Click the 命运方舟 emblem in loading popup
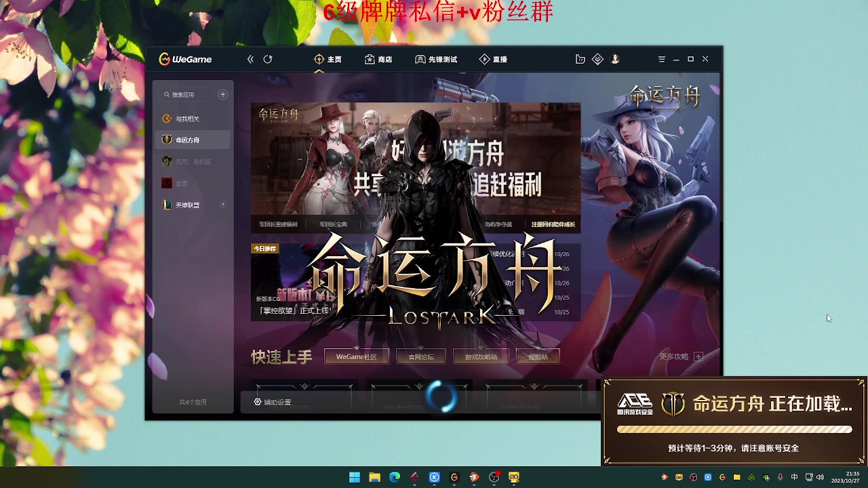The height and width of the screenshot is (488, 868). tap(673, 405)
